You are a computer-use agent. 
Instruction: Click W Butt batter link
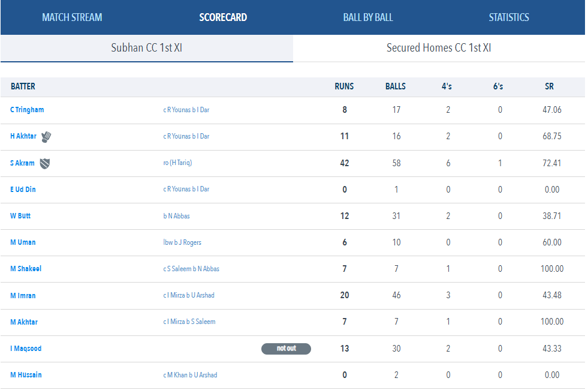(20, 216)
